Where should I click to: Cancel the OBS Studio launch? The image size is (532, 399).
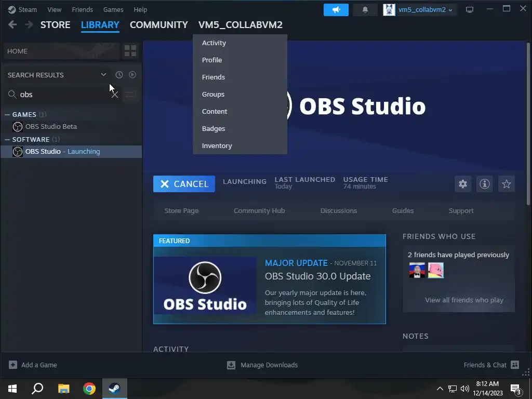tap(184, 184)
